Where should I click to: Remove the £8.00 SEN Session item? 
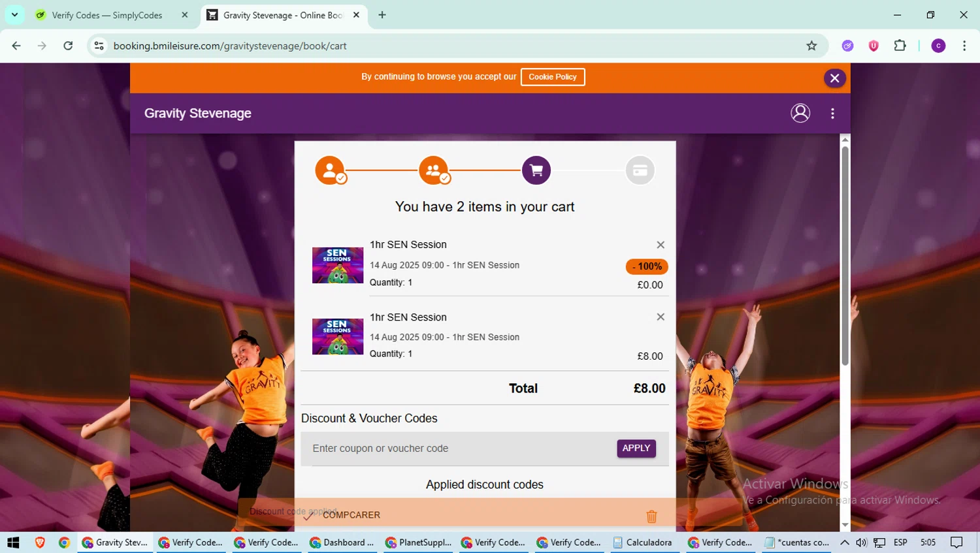coord(661,317)
